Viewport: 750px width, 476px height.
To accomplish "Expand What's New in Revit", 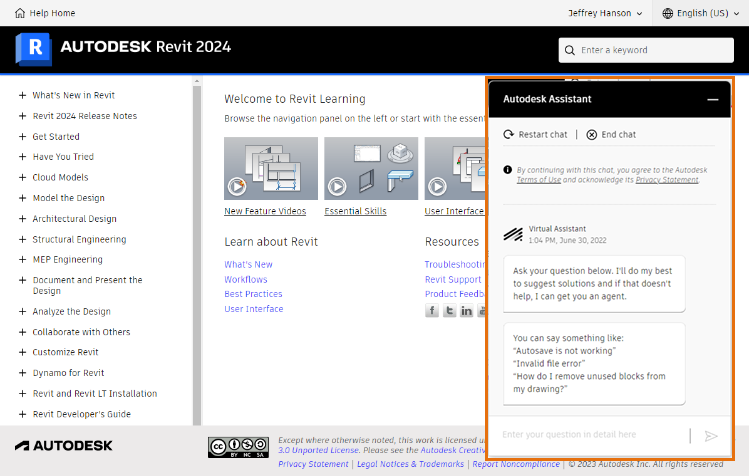I will [22, 95].
